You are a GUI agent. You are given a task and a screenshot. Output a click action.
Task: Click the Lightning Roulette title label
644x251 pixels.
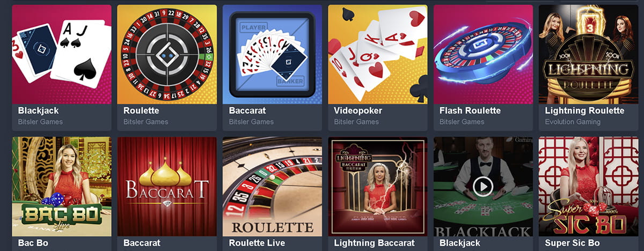coord(584,110)
